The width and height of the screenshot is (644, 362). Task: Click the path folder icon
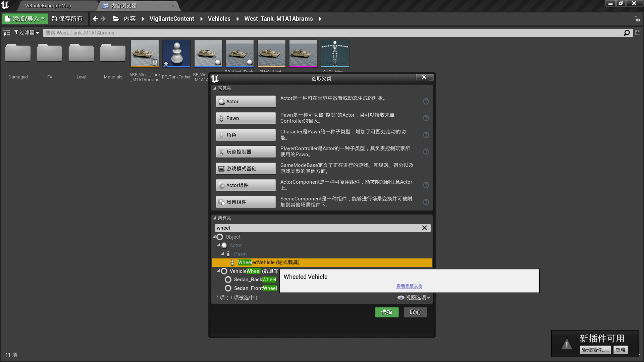pos(116,19)
